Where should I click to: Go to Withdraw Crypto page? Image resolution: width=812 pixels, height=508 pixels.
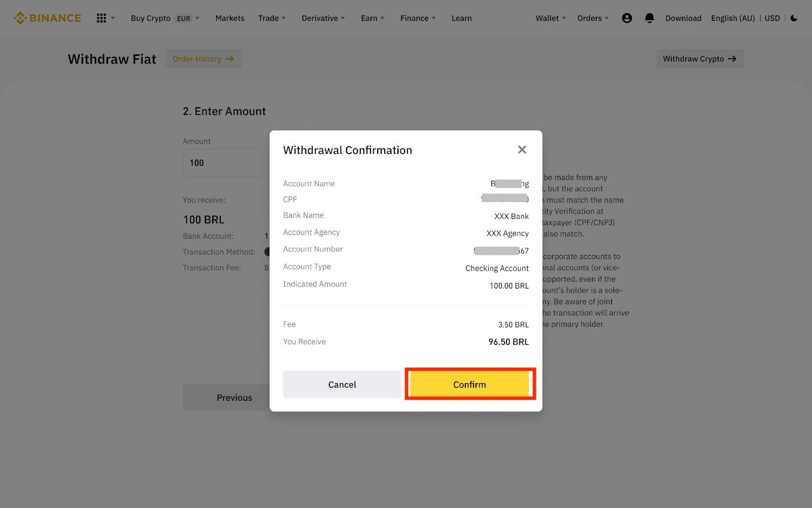(699, 59)
